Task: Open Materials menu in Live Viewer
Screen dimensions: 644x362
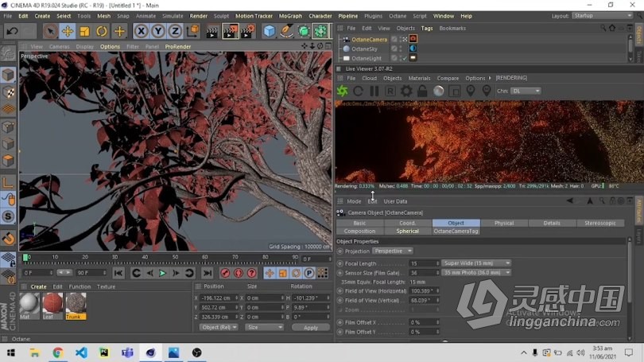Action: tap(419, 78)
